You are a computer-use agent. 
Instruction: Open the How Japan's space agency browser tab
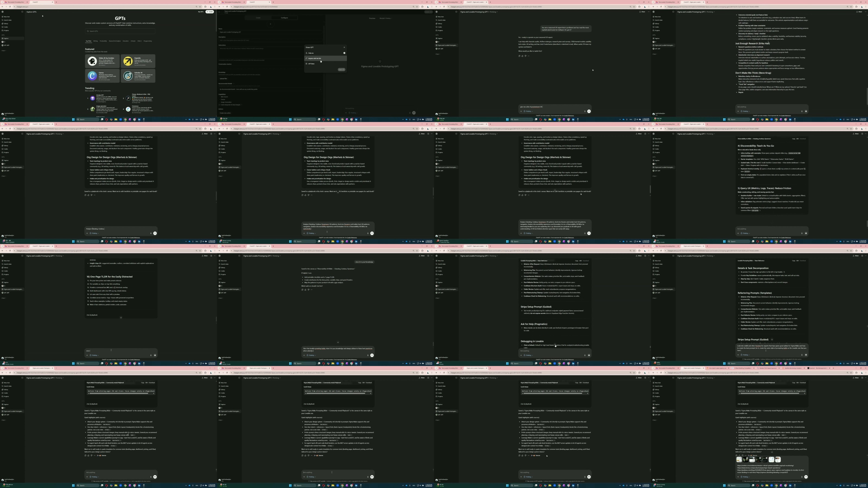(x=718, y=368)
